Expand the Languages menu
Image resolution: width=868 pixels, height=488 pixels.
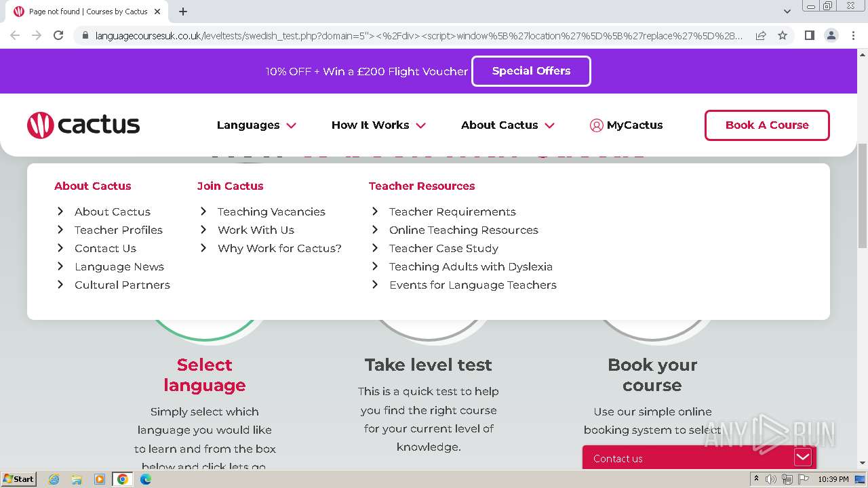[x=256, y=125]
